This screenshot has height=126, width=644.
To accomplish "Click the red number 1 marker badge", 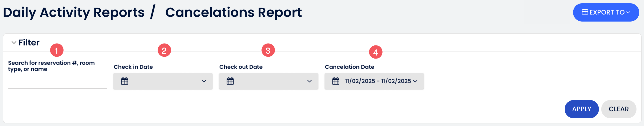I will [57, 50].
